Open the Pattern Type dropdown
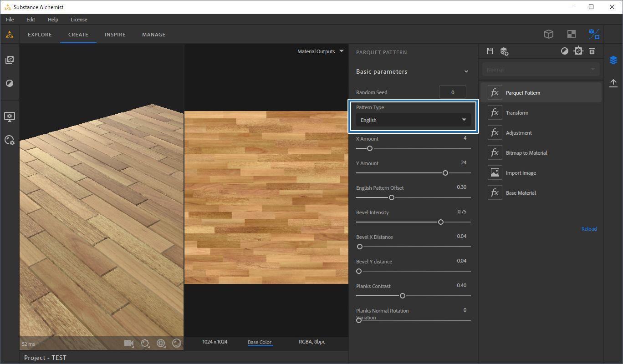The image size is (623, 364). (x=413, y=120)
